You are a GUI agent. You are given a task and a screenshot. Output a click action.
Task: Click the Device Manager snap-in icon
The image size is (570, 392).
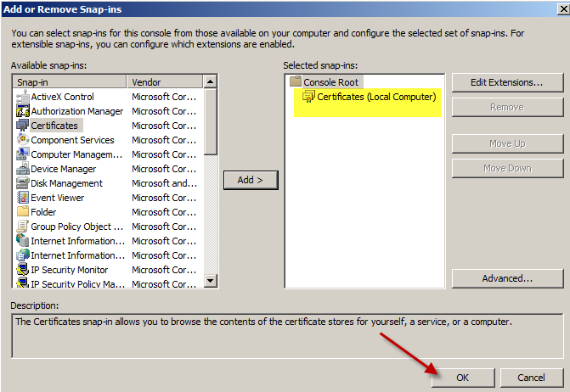[x=23, y=169]
